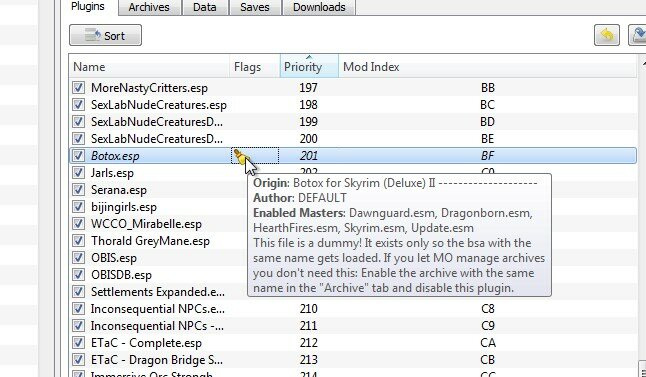
Task: Select the OBIS.esp plugin name
Action: point(114,258)
